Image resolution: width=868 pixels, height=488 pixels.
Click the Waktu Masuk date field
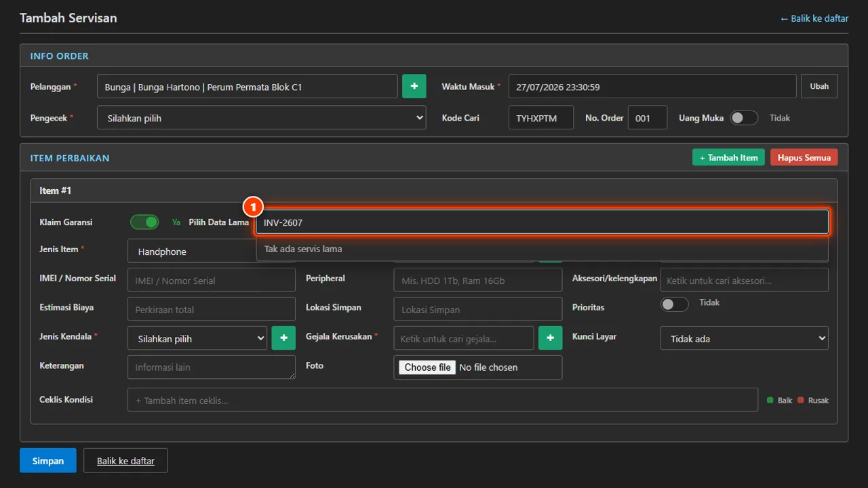click(652, 87)
